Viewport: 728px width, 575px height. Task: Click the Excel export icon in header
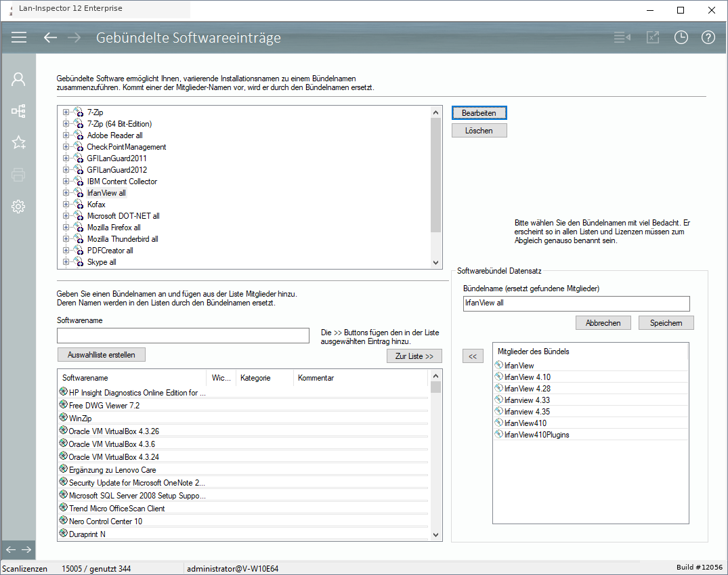653,38
